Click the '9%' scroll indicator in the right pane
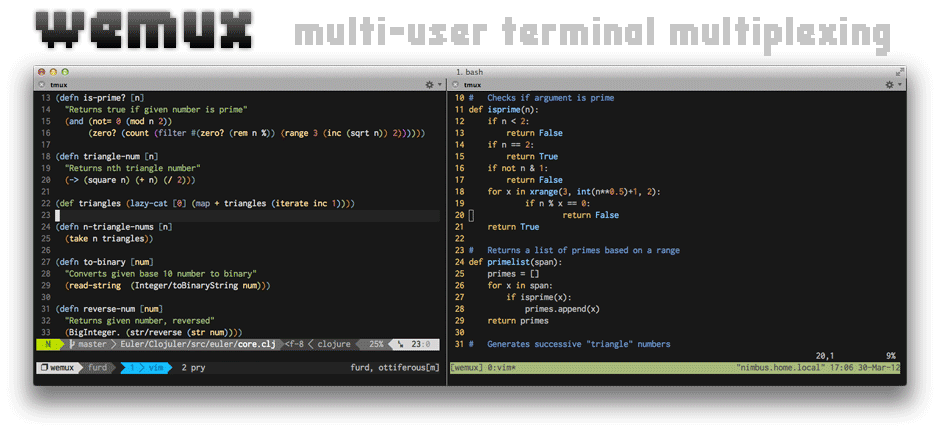940x432 pixels. 893,356
